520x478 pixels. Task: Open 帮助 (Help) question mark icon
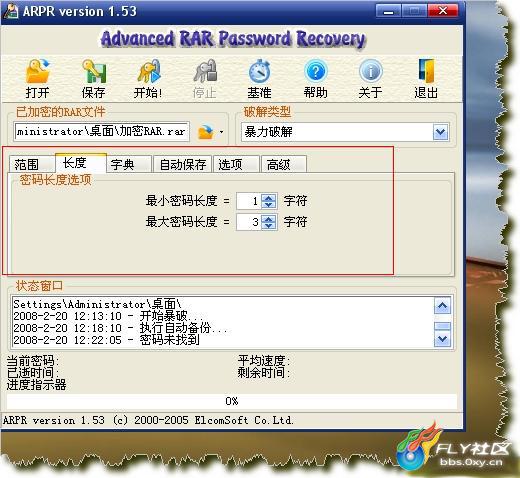(x=315, y=71)
